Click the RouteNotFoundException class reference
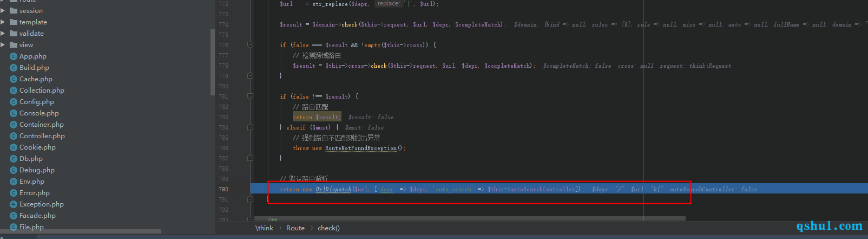The width and height of the screenshot is (868, 239). 360,148
